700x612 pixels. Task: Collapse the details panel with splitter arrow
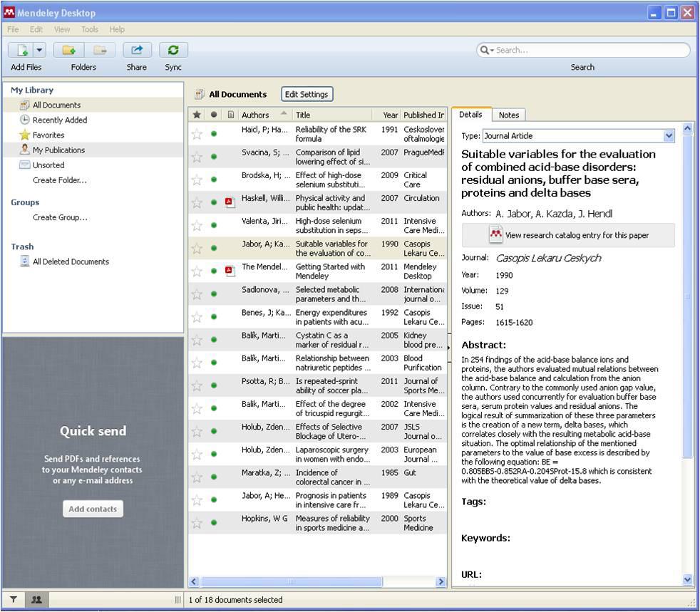(x=448, y=347)
